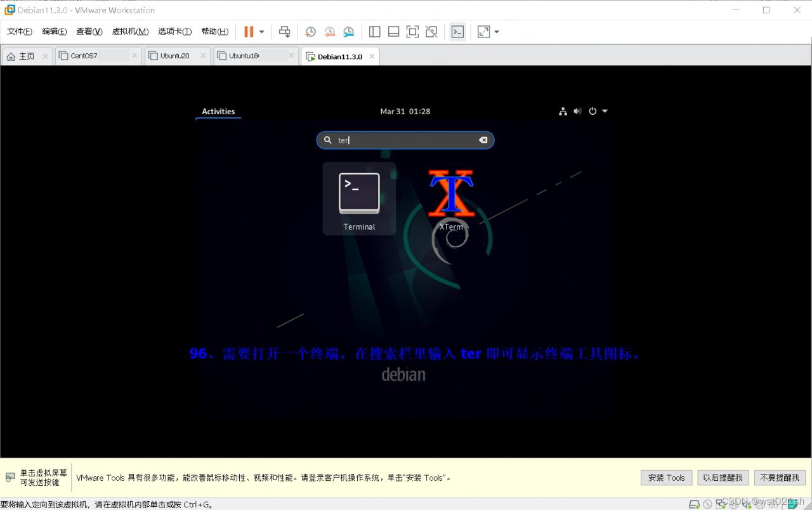Pause the virtual machine from the toolbar
Screen dimensions: 812x510
coord(249,32)
